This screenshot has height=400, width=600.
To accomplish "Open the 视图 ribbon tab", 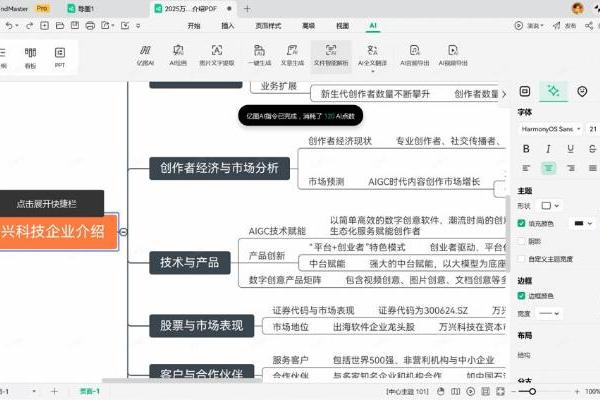I will click(342, 26).
